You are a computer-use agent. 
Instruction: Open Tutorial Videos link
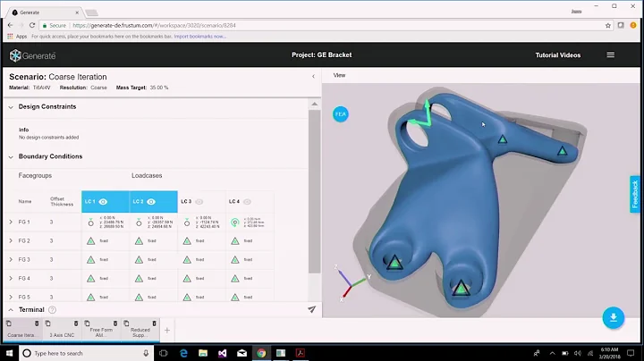[558, 55]
